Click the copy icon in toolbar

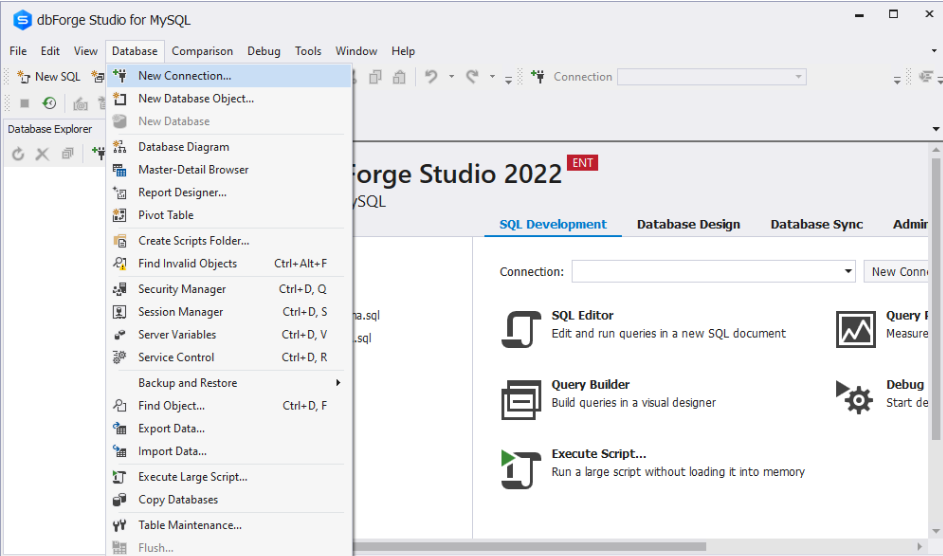375,77
